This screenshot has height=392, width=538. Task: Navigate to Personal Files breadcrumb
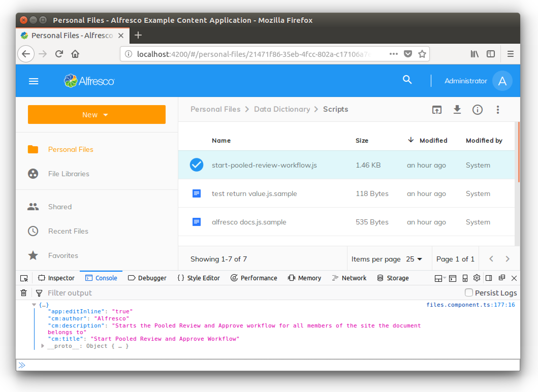(215, 109)
